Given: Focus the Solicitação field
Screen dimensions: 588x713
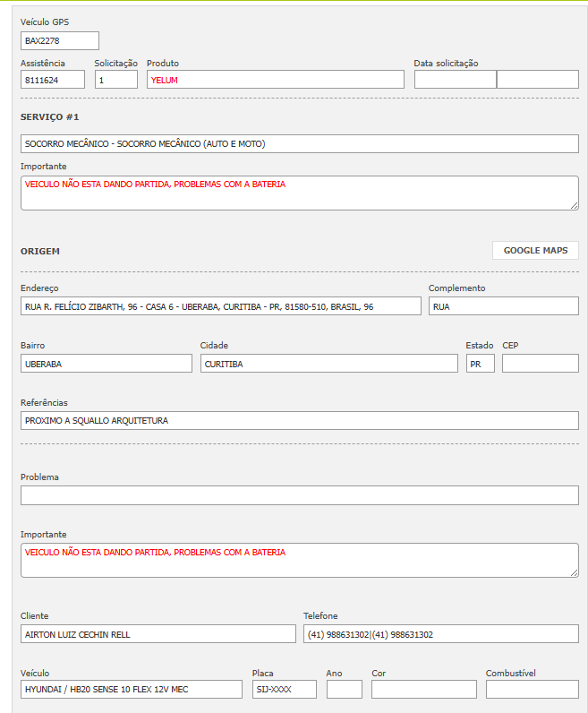Looking at the screenshot, I should (x=116, y=80).
